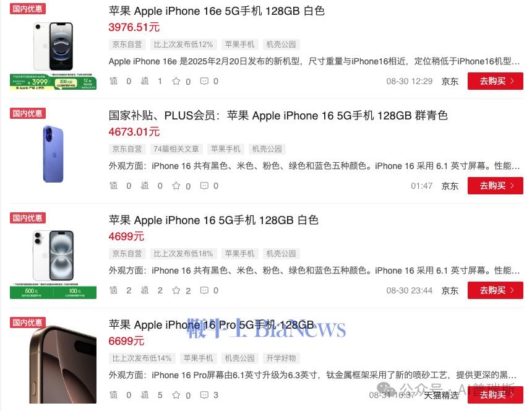Click 去购买 button for iPhone 16e
The height and width of the screenshot is (411, 532).
pyautogui.click(x=496, y=81)
